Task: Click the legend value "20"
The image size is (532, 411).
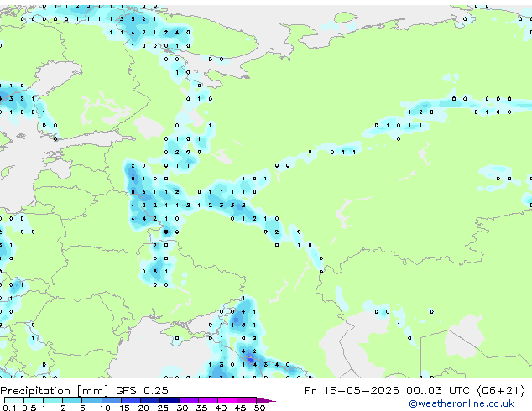Action: tap(143, 408)
